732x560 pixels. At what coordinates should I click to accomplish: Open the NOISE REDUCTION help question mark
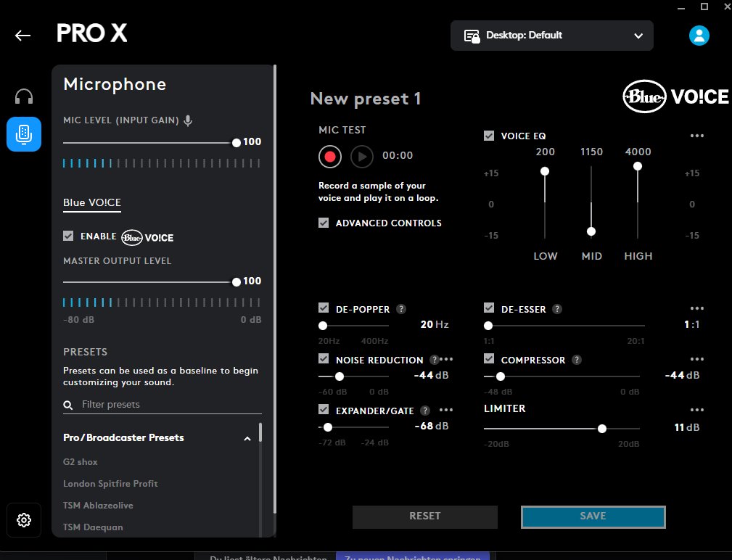434,359
